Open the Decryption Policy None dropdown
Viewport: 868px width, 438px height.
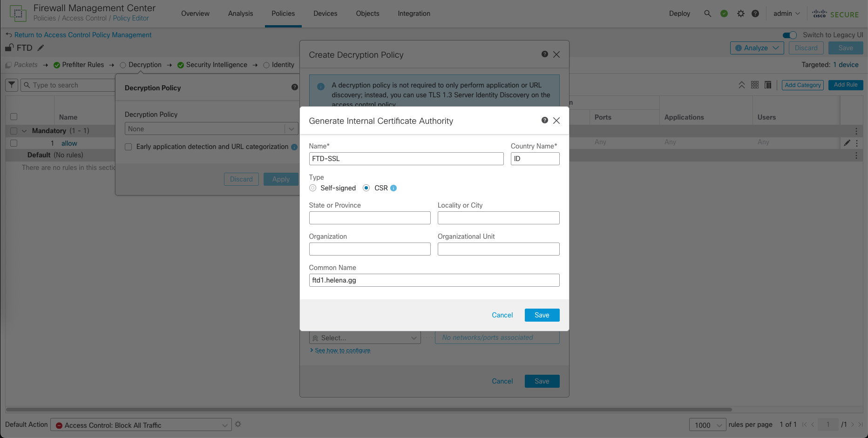tap(211, 129)
